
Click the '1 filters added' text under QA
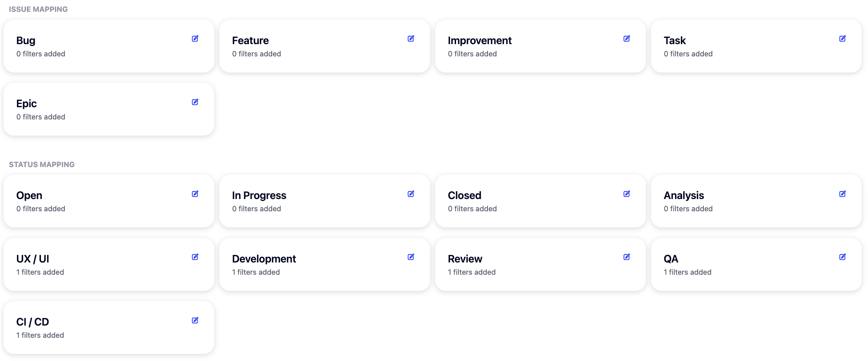point(687,272)
